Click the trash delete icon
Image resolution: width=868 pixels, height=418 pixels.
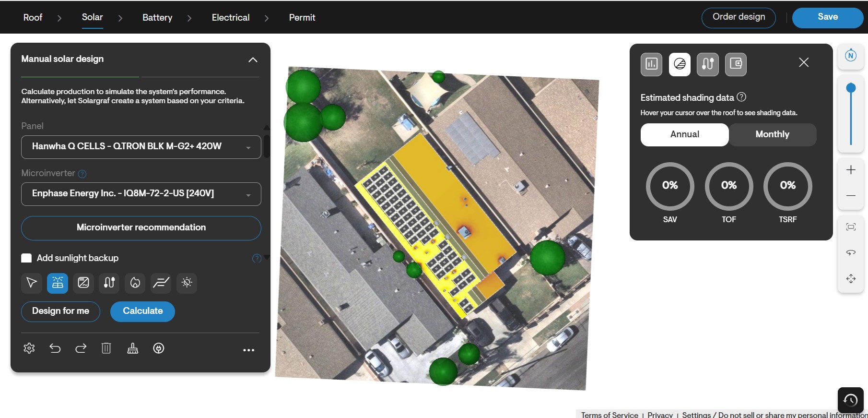106,348
